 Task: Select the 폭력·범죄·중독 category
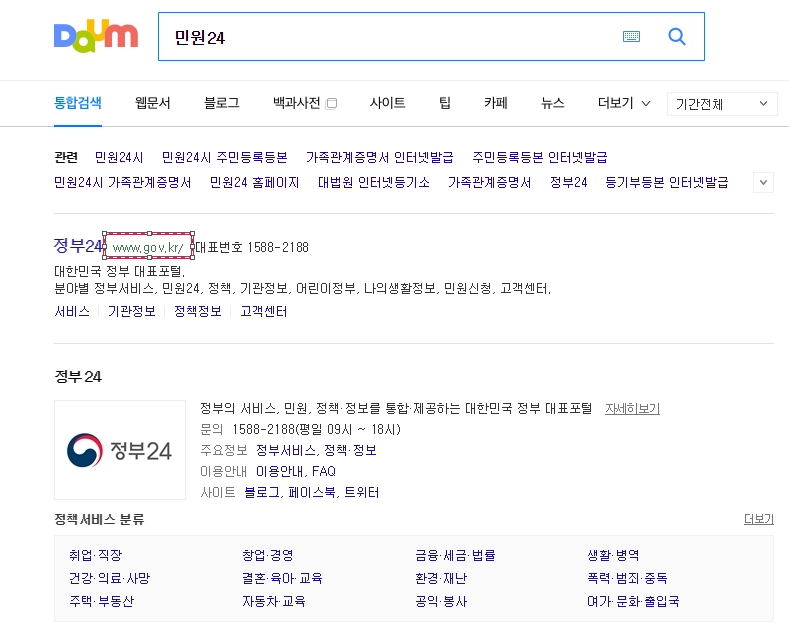pos(627,578)
